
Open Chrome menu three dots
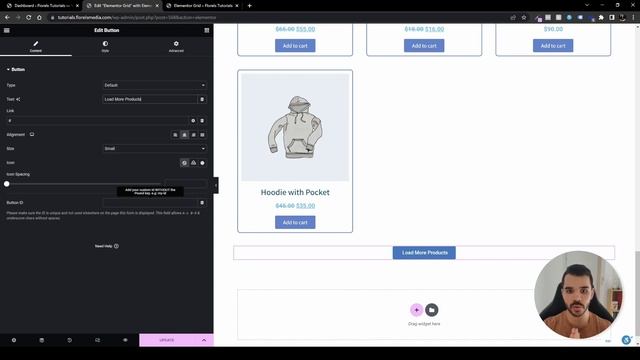(x=633, y=18)
